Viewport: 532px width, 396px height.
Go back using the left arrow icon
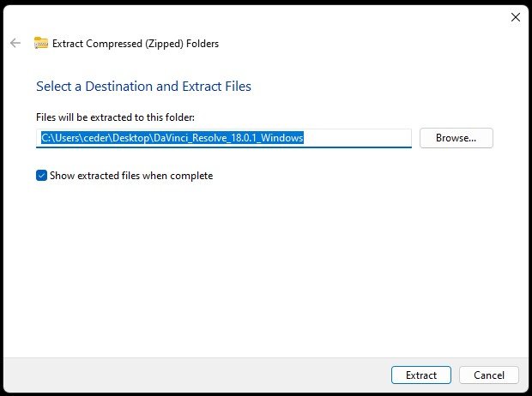coord(15,43)
